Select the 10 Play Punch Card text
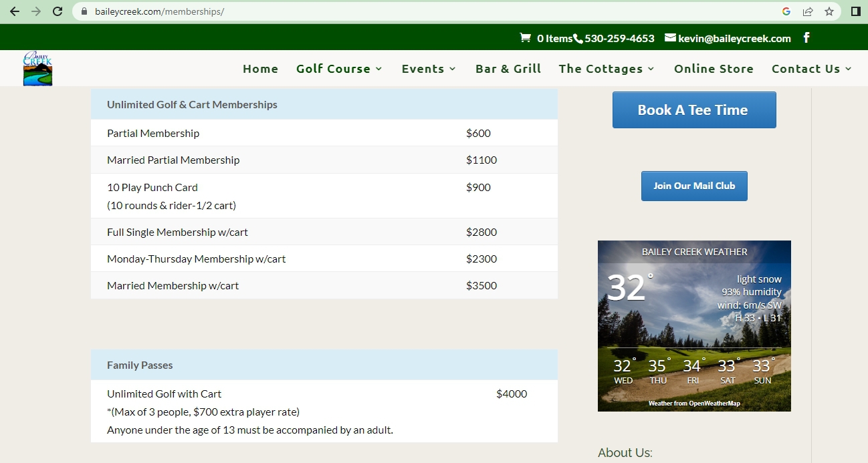This screenshot has height=463, width=868. click(152, 187)
